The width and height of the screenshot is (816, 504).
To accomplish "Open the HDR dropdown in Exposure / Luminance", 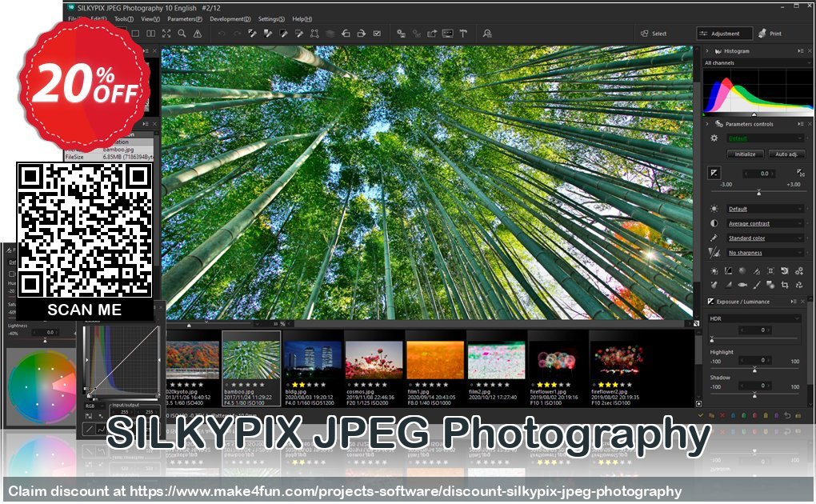I will click(x=754, y=318).
